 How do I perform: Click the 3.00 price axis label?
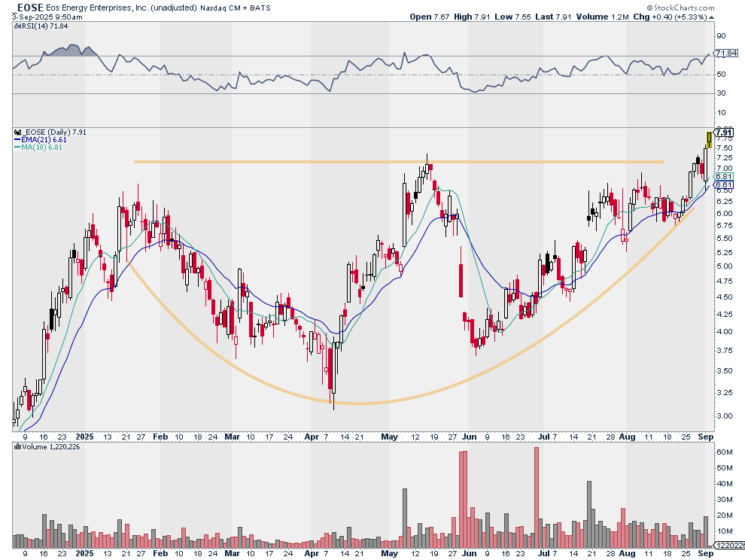coord(724,416)
